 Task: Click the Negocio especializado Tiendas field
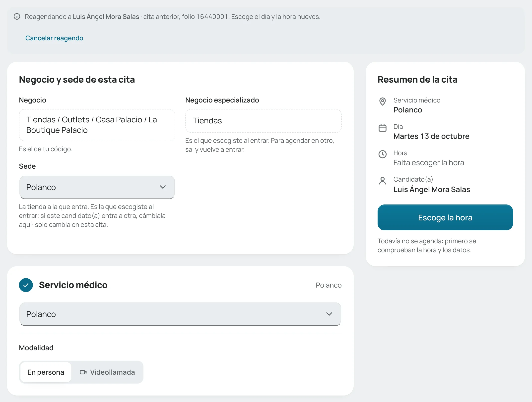click(x=263, y=121)
